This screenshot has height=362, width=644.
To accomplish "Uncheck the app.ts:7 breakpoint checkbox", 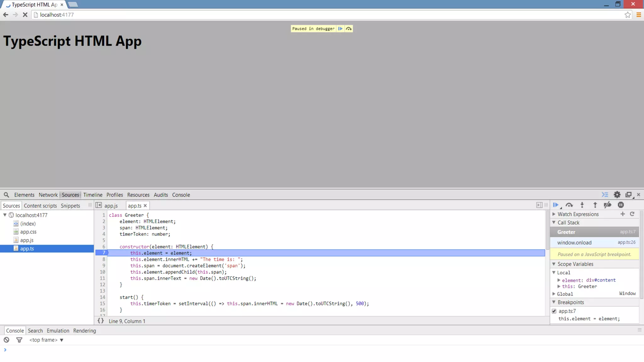I will click(554, 311).
